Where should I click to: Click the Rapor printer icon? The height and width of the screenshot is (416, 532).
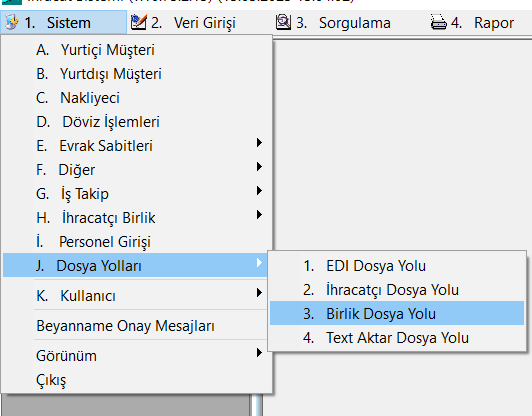click(438, 22)
